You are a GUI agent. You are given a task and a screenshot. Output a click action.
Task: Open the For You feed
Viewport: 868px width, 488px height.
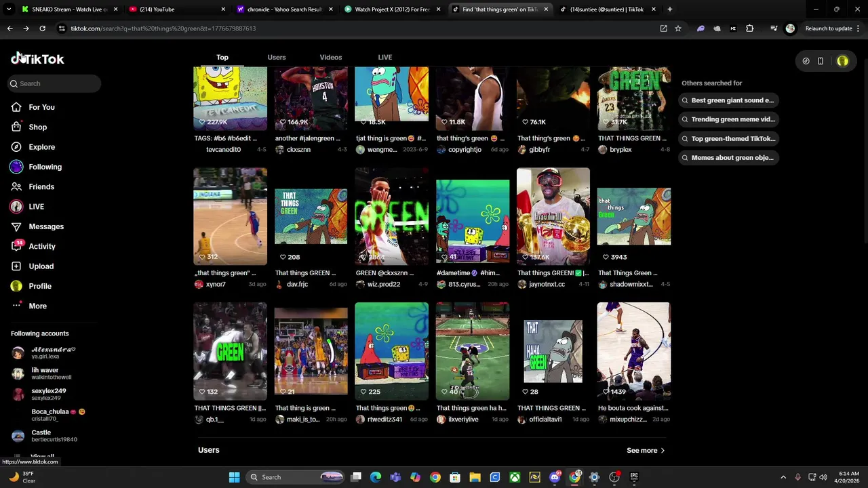click(x=41, y=107)
